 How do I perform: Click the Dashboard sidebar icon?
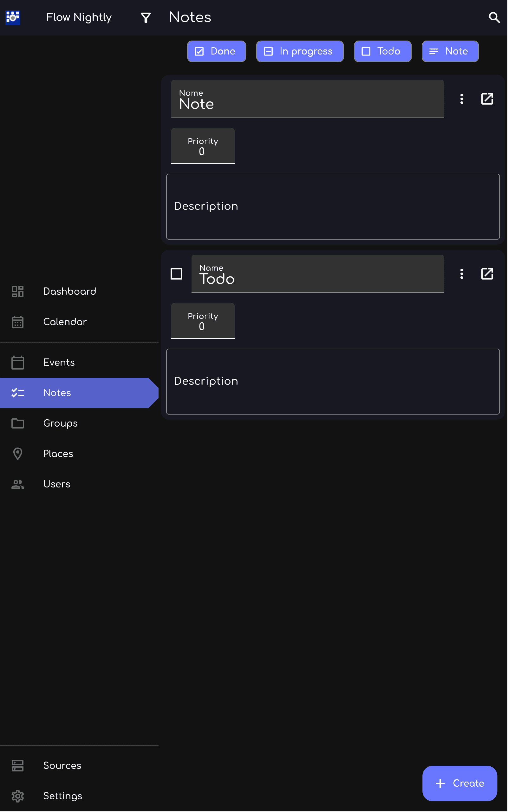[18, 292]
